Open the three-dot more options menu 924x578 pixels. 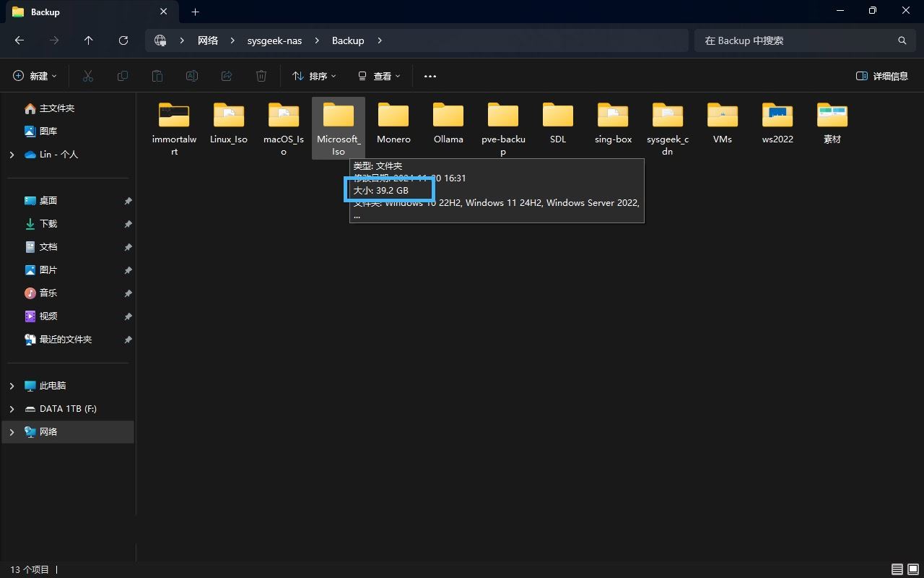(x=430, y=76)
